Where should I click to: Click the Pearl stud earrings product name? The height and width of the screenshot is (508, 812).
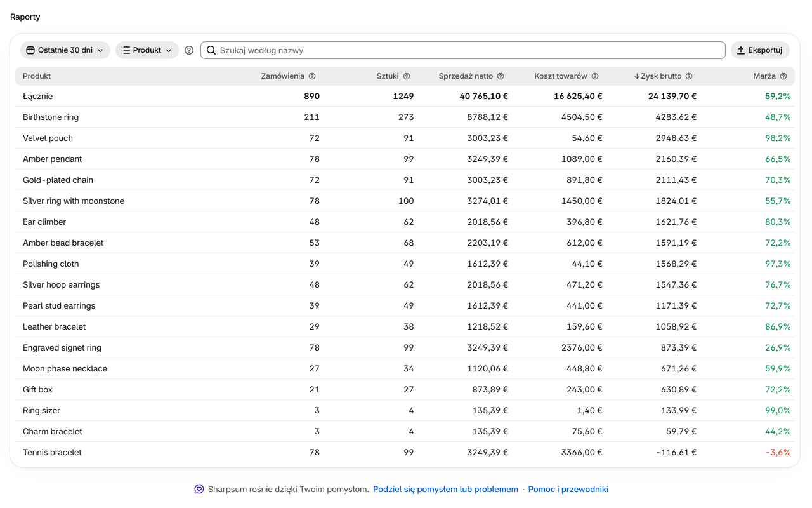59,305
